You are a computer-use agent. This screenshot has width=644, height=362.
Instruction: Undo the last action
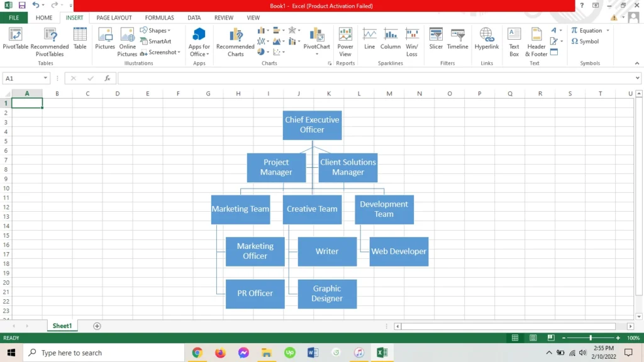[x=36, y=5]
